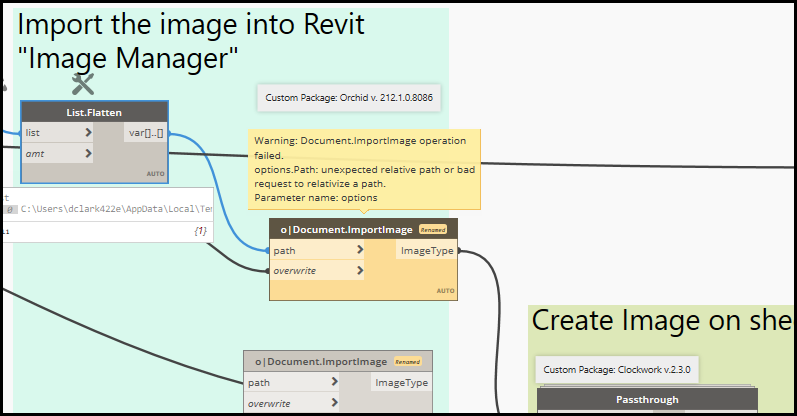The height and width of the screenshot is (416, 797).
Task: Expand the list port chevron on List.Flatten
Action: (x=88, y=133)
